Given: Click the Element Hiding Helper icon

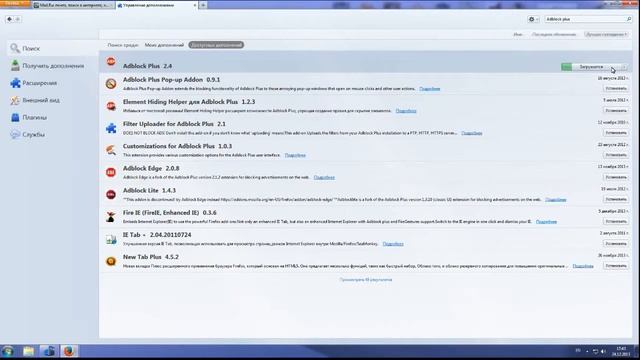Looking at the screenshot, I should coord(111,106).
